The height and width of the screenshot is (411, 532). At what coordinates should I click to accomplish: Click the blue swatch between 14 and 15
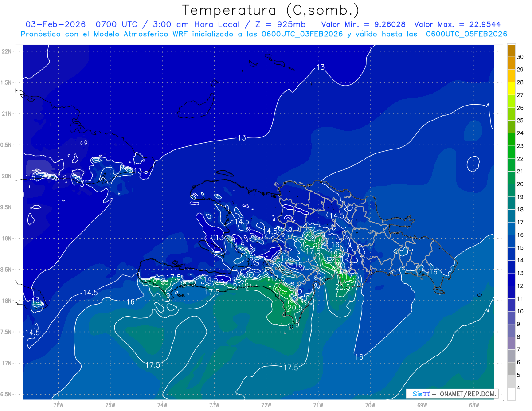[511, 254]
